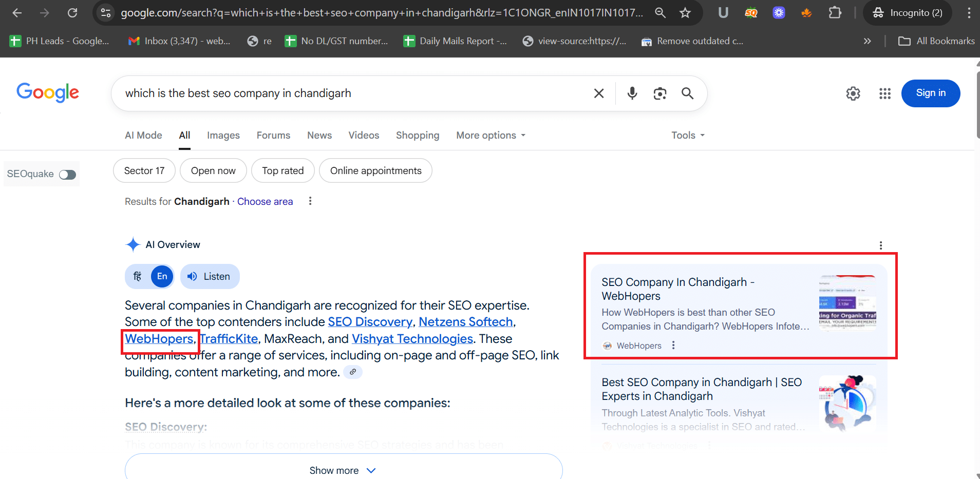Show more bookmarks via double chevron

coord(868,41)
